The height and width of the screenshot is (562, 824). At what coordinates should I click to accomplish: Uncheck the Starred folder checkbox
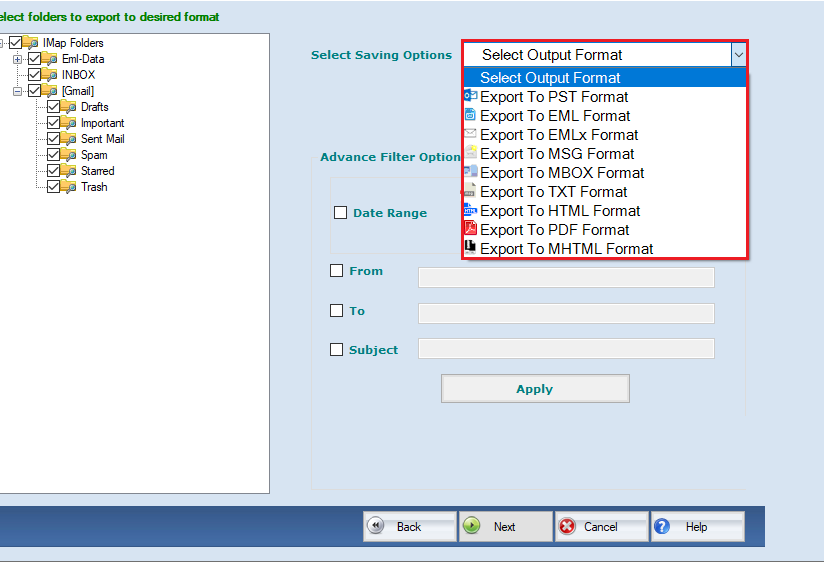53,171
